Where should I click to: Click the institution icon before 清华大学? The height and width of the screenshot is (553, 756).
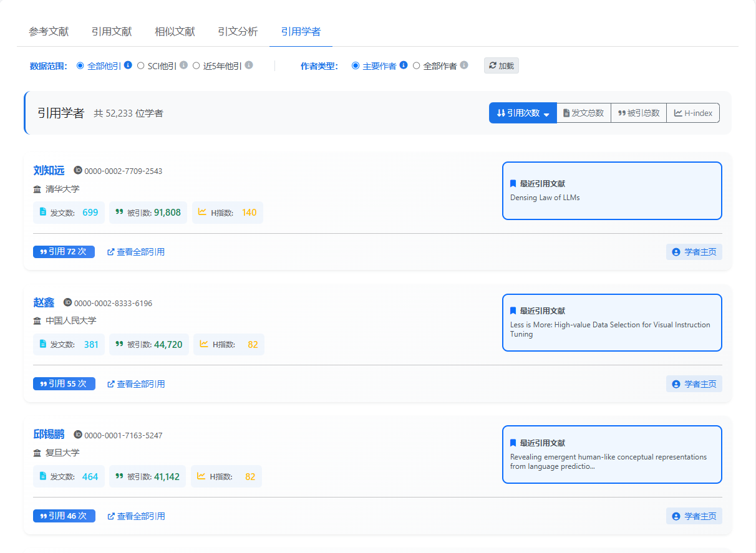pyautogui.click(x=36, y=188)
